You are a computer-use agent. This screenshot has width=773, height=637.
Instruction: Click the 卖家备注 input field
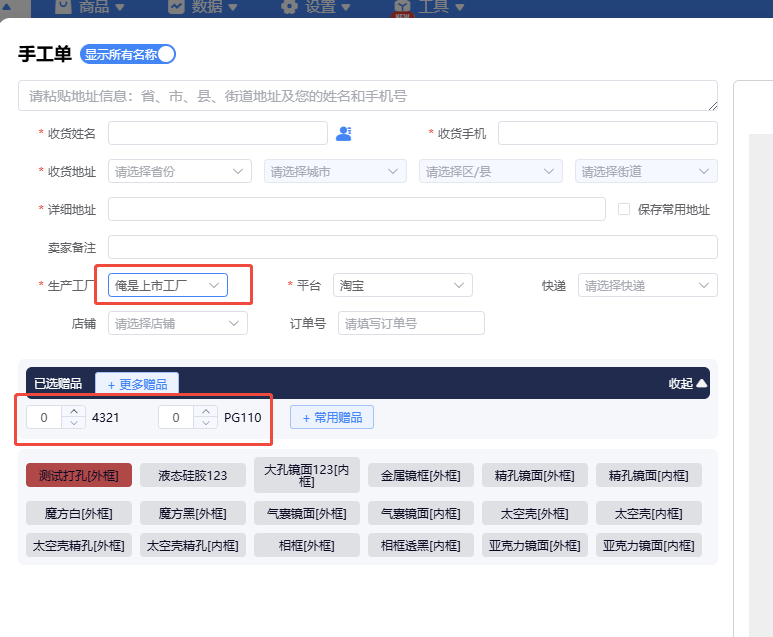pos(413,247)
